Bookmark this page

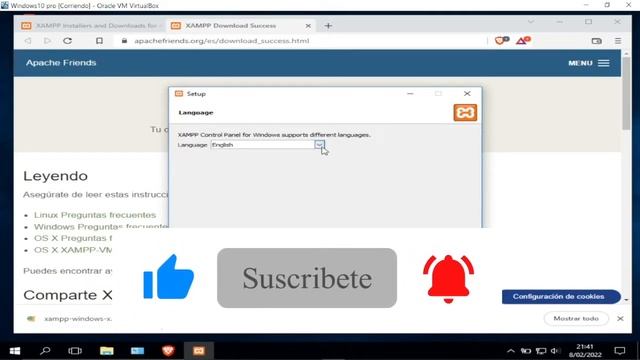point(99,41)
